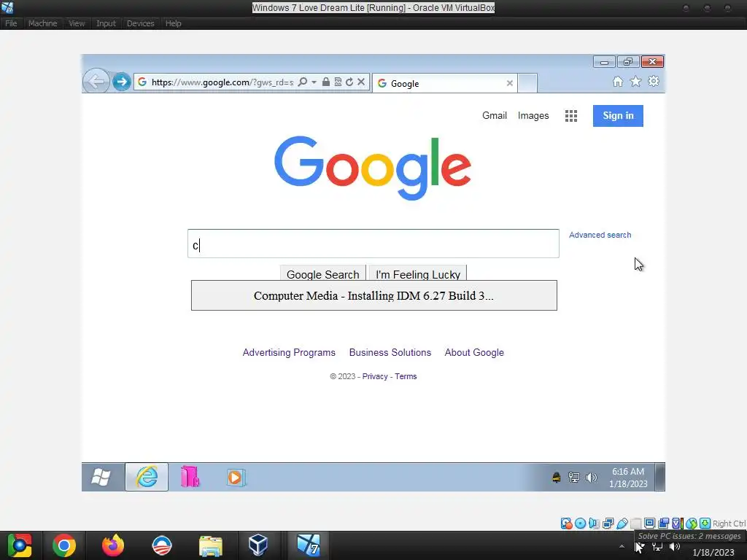Click the VirtualBox CPU virtualization indicator
This screenshot has width=747, height=560.
pyautogui.click(x=677, y=524)
